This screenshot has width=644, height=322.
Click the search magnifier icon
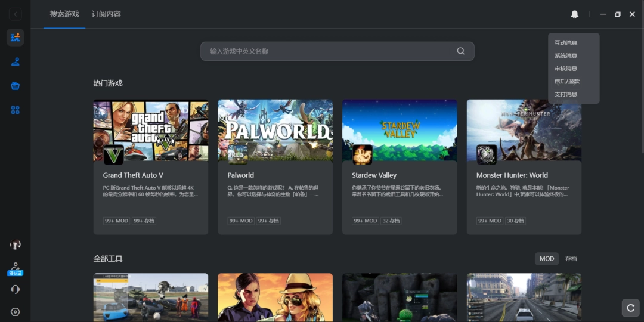[x=460, y=51]
